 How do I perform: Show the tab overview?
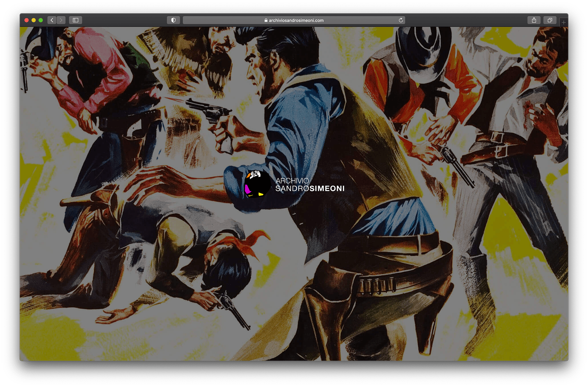pos(550,20)
